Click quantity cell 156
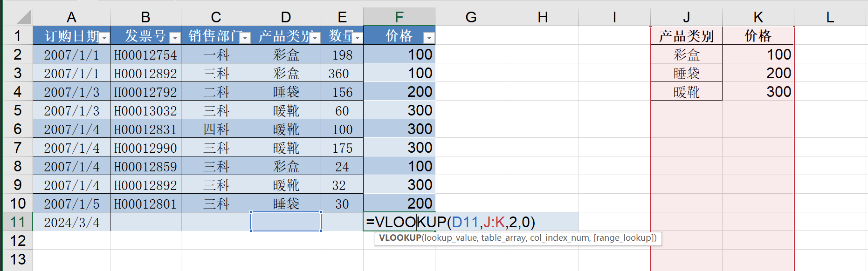The height and width of the screenshot is (271, 868). coord(342,92)
